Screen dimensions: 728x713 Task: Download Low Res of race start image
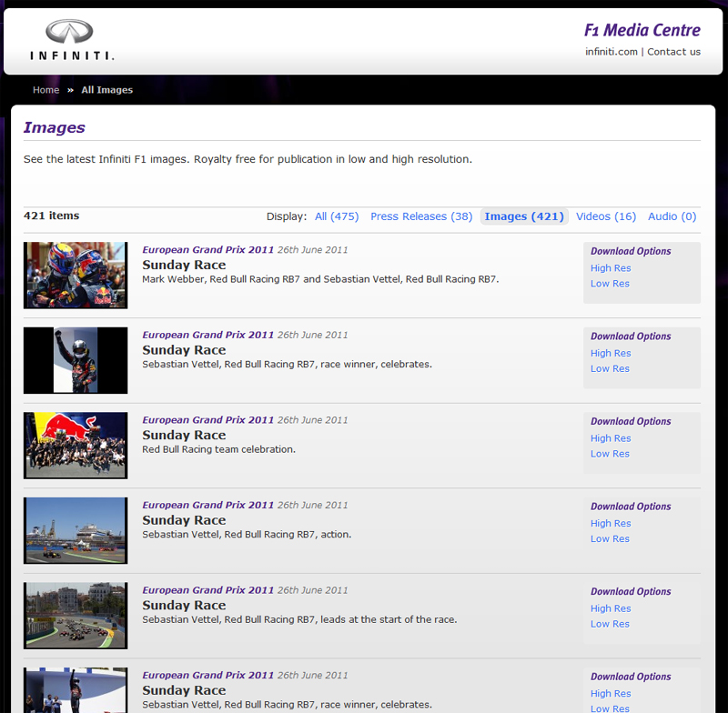click(610, 624)
